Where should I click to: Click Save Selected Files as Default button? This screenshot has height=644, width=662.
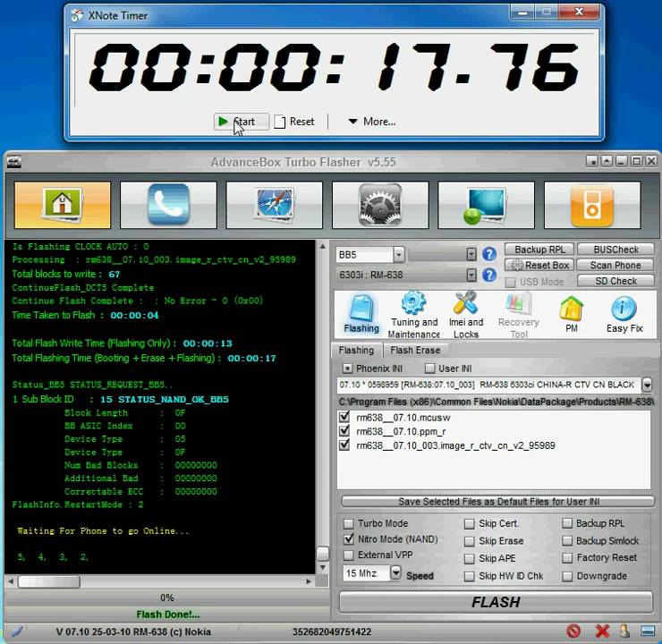(498, 502)
